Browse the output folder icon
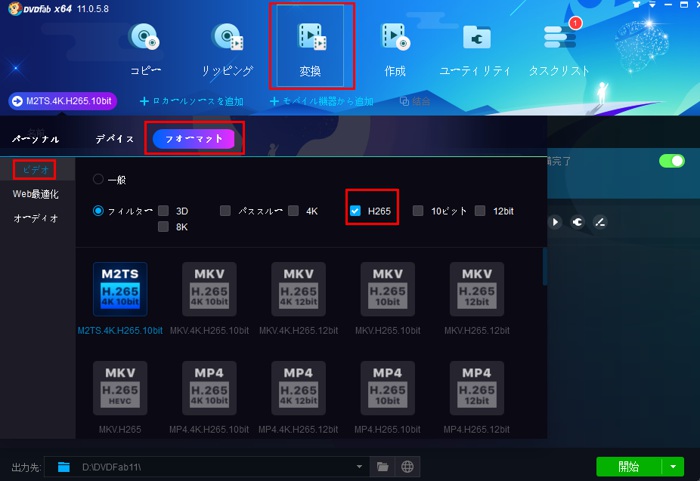The image size is (700, 481). (x=383, y=467)
